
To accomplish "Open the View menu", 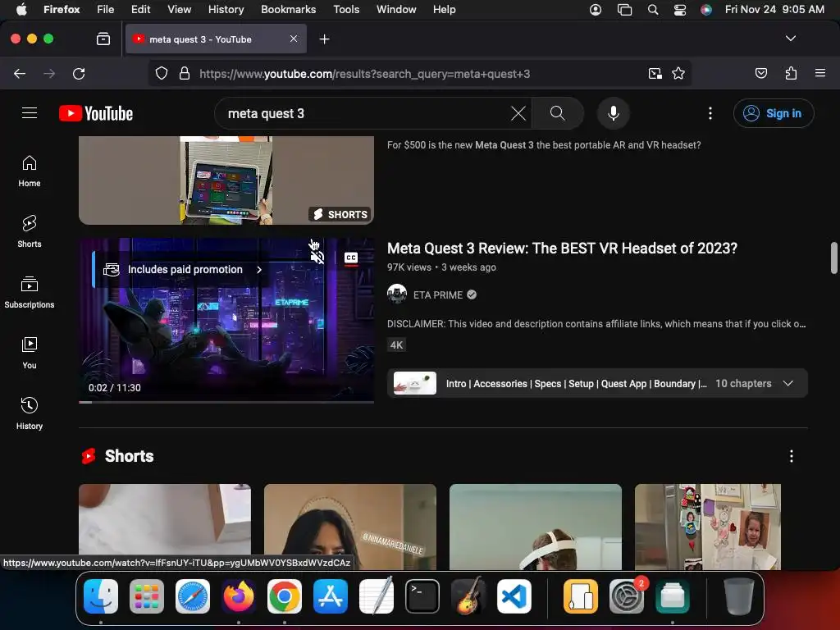I will [x=179, y=9].
